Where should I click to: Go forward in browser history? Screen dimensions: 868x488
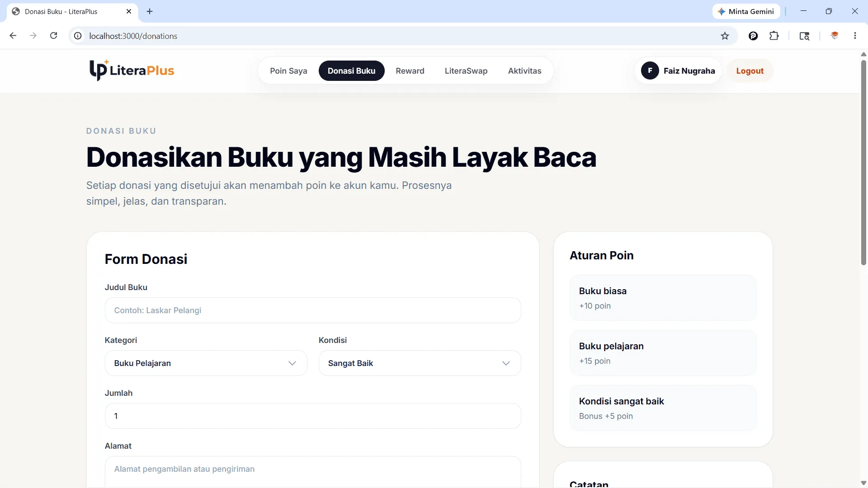(x=33, y=36)
